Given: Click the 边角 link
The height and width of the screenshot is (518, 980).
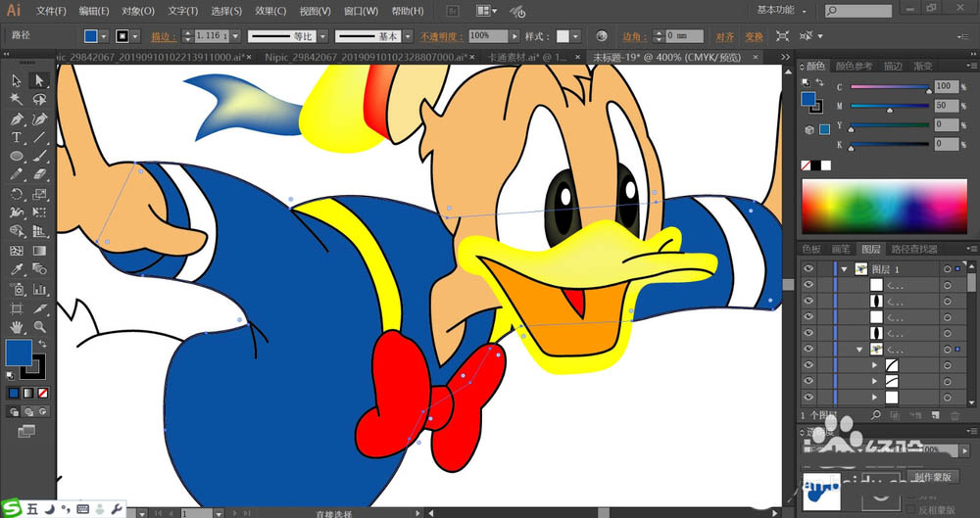Looking at the screenshot, I should tap(634, 36).
